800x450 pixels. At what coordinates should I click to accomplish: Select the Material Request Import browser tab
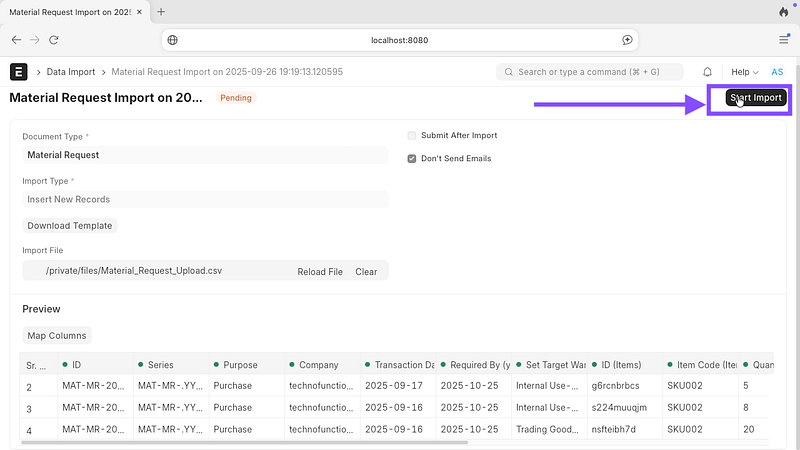click(x=70, y=12)
